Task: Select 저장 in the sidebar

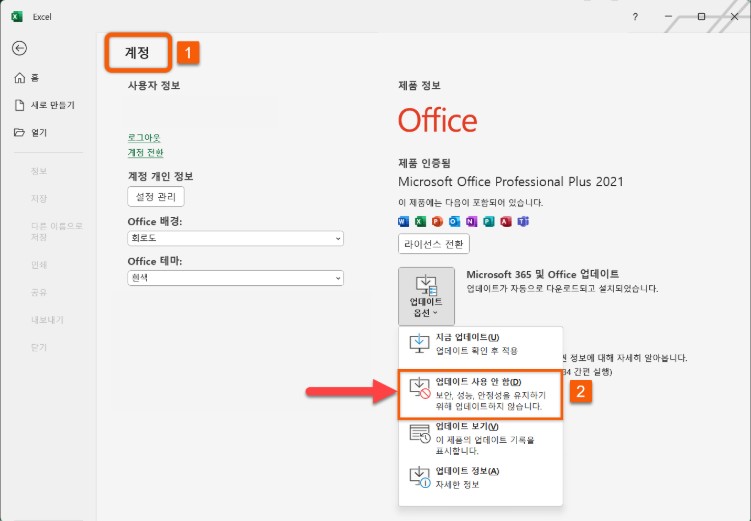Action: (x=39, y=198)
